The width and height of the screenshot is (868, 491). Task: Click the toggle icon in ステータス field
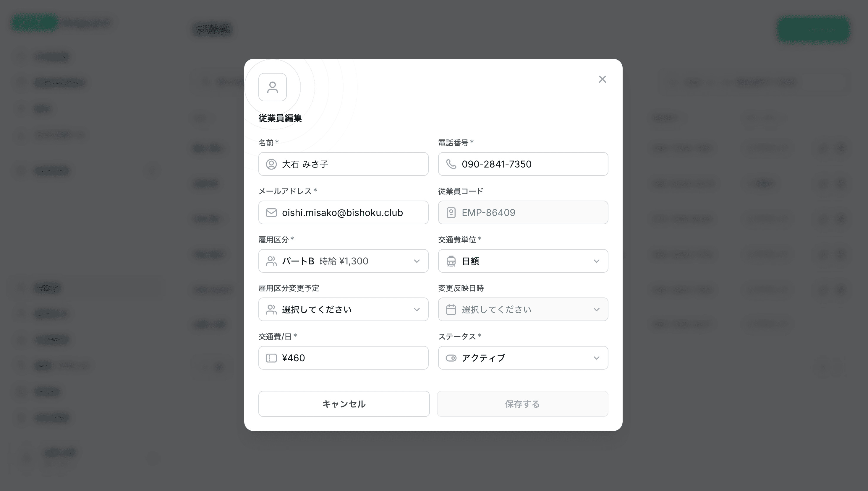point(451,358)
